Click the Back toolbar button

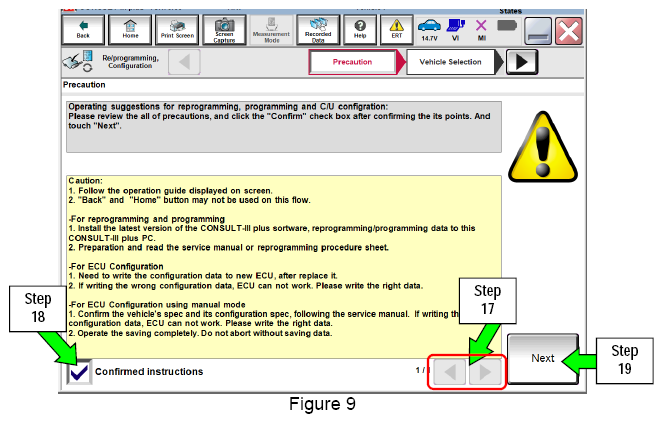coord(83,30)
